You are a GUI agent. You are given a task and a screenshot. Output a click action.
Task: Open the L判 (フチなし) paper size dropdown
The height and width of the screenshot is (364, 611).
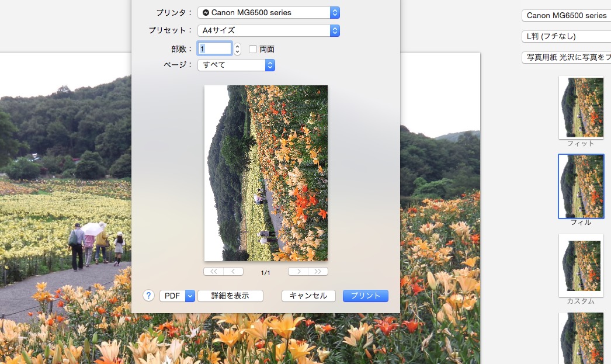pos(565,36)
